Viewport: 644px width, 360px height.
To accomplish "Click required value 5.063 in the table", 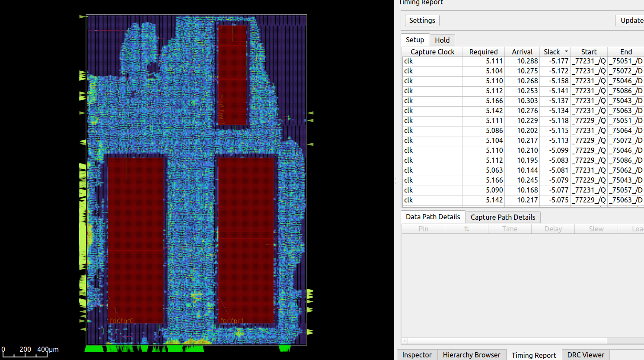I will point(494,171).
